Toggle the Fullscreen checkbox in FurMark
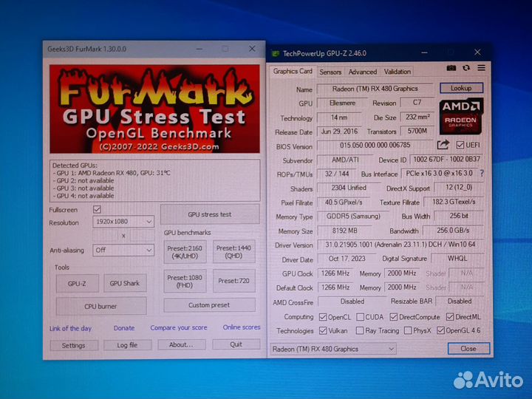This screenshot has height=399, width=532. [97, 209]
